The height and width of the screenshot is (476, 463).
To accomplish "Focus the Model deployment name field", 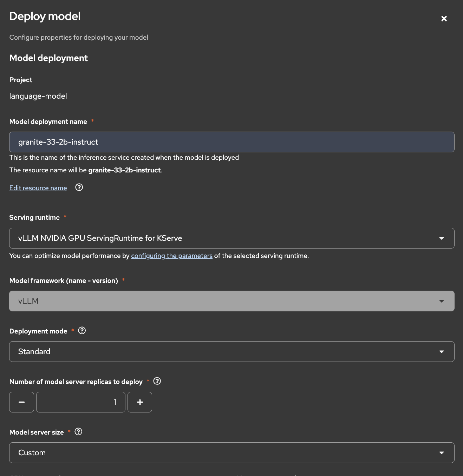I will [x=232, y=142].
